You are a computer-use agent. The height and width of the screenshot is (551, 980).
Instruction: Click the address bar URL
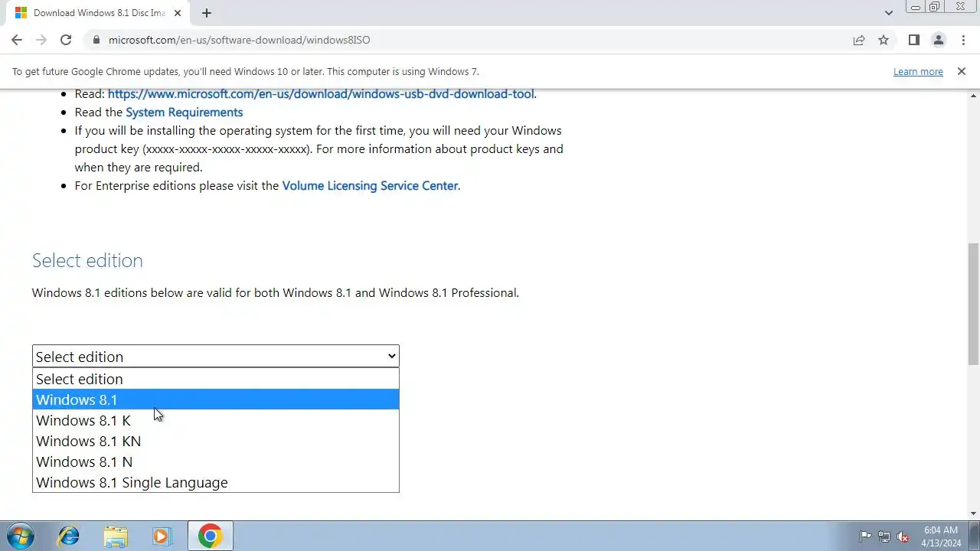[239, 40]
